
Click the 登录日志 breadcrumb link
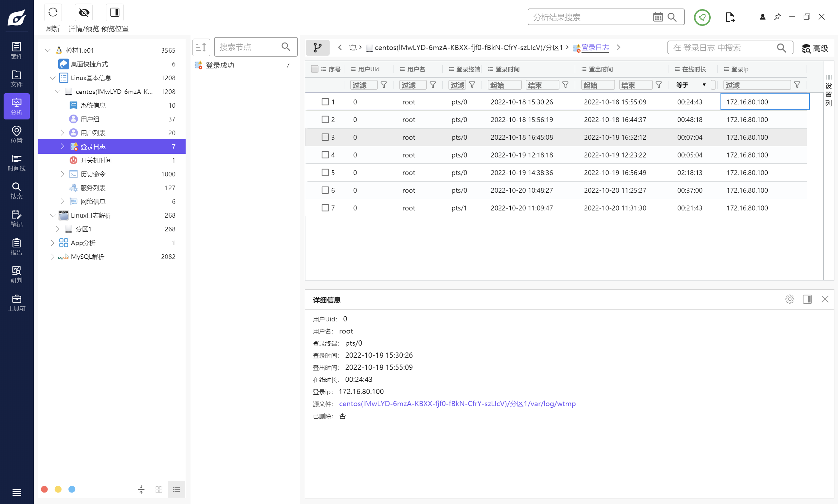(595, 47)
